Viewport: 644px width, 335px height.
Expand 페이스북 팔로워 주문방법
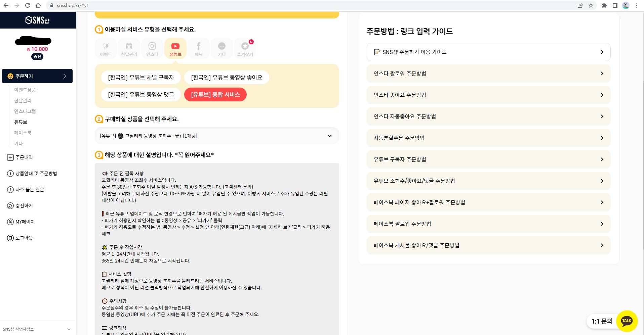pos(488,224)
